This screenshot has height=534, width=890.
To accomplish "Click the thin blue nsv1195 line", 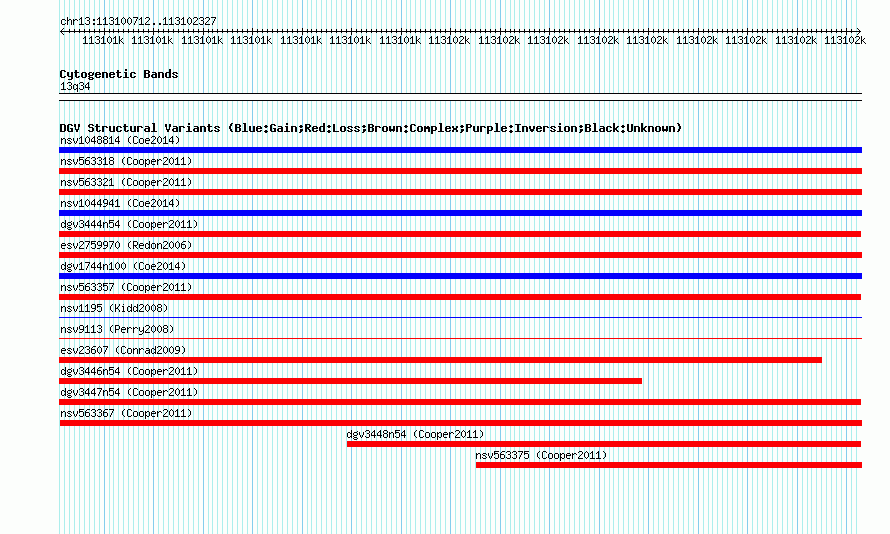I will point(460,318).
